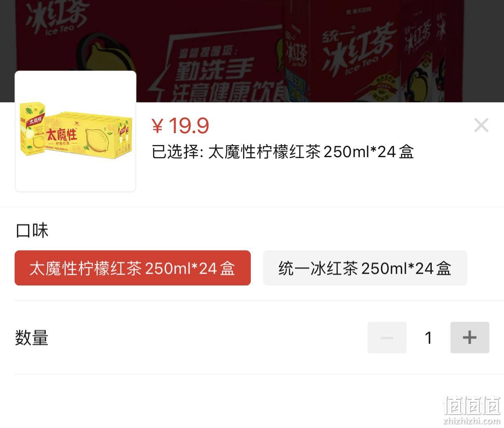Click the ¥19.9 price text
The image size is (504, 428).
[180, 125]
